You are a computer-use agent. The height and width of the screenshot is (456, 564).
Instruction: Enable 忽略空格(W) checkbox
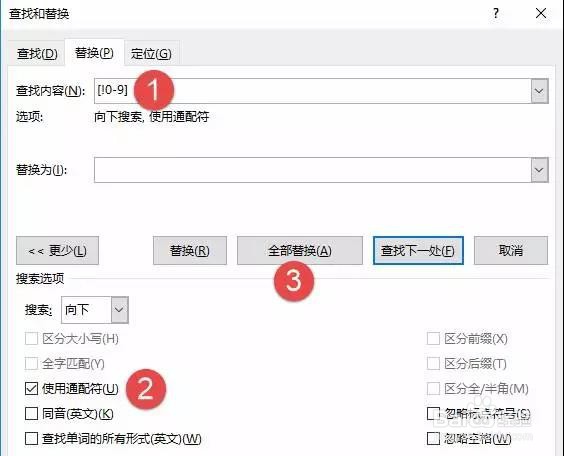tap(433, 439)
